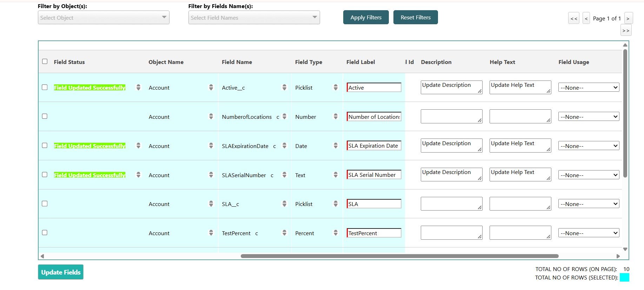Check the TestPercent row checkbox
Viewport: 644px width, 290px height.
tap(45, 233)
